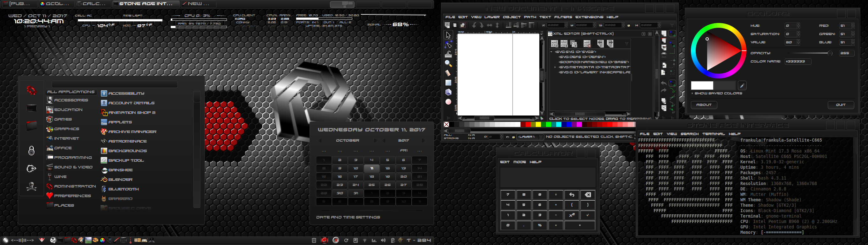Go to previous year before 2017

pos(384,141)
